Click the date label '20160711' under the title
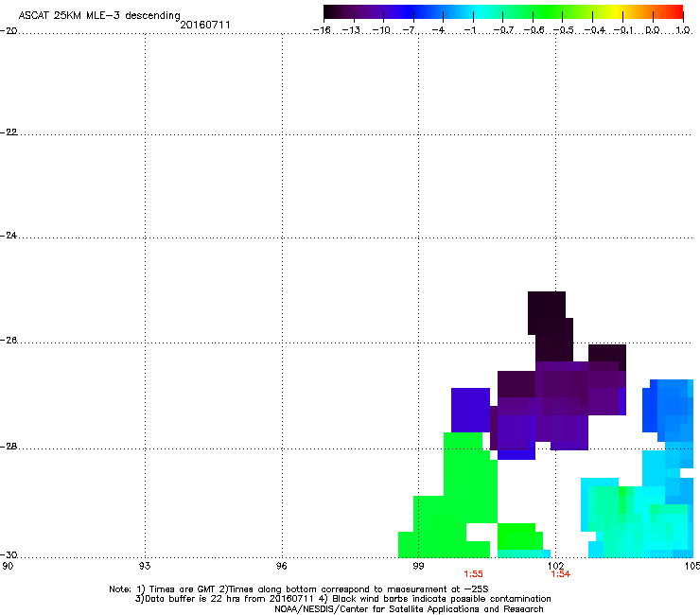This screenshot has height=615, width=700. pyautogui.click(x=205, y=25)
